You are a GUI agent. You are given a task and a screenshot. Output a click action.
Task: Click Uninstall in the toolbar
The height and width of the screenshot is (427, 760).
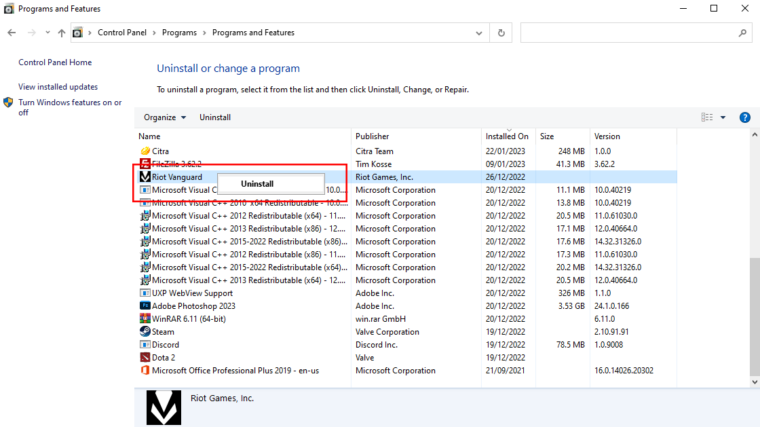[x=215, y=117]
